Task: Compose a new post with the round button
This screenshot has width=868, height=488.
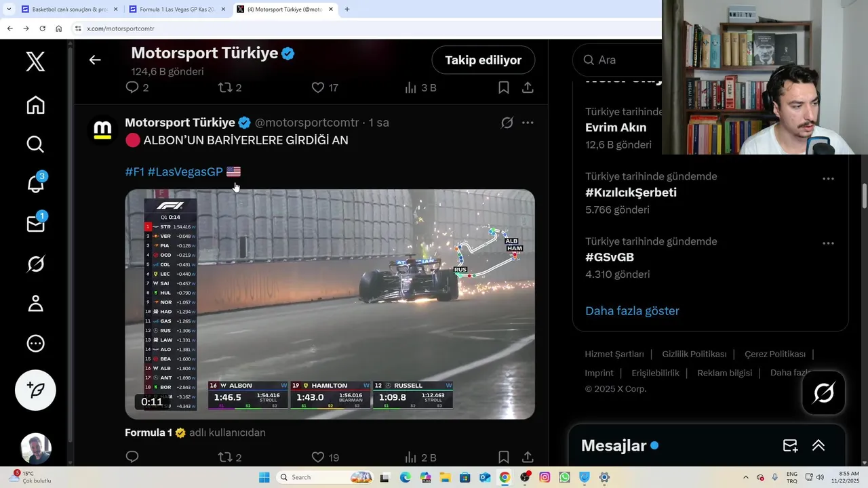Action: tap(35, 390)
